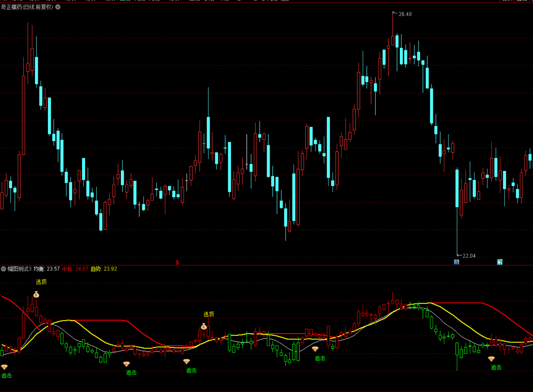The width and height of the screenshot is (533, 392).
Task: Click the first diamond icon above the first 追击
Action: coord(4,367)
